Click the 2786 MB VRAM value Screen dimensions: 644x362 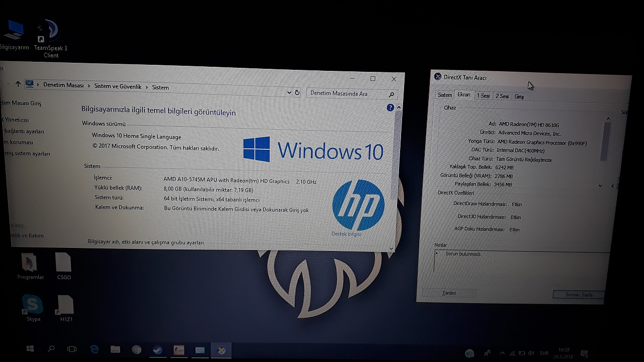point(504,176)
